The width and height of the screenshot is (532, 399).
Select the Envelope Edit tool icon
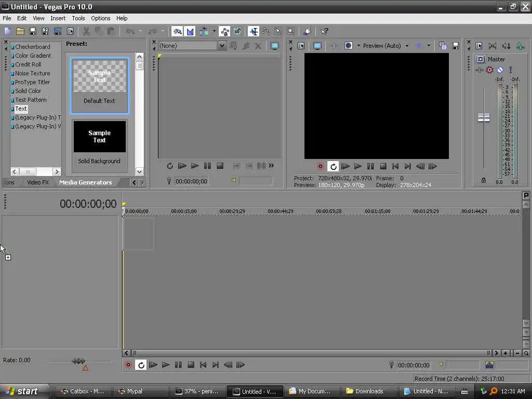tap(266, 32)
